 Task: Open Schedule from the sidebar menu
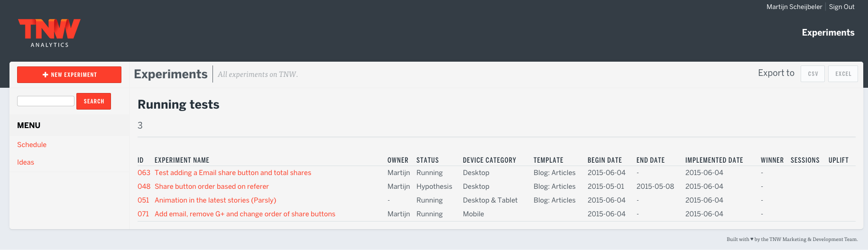(x=32, y=145)
